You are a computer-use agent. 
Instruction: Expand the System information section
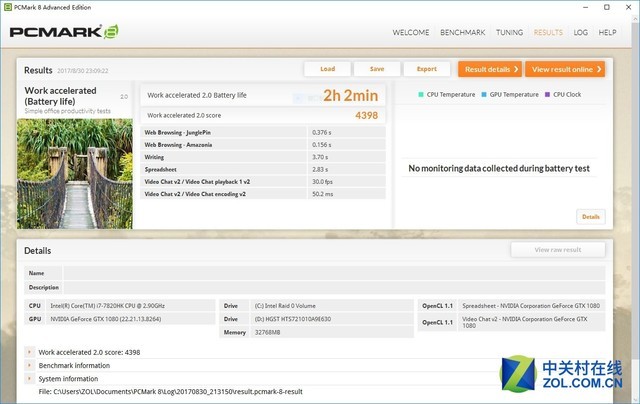pos(29,379)
